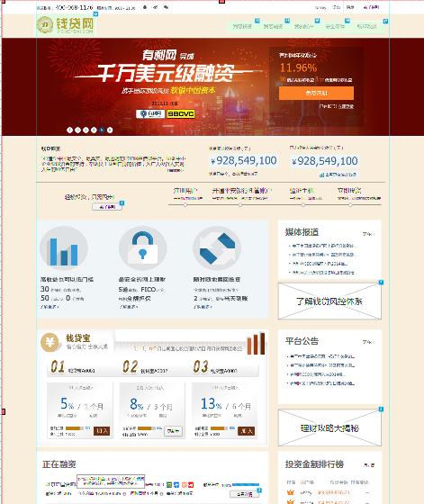Click the orange badge icon in the 正在融资 row
The width and height of the screenshot is (424, 504).
click(x=185, y=484)
